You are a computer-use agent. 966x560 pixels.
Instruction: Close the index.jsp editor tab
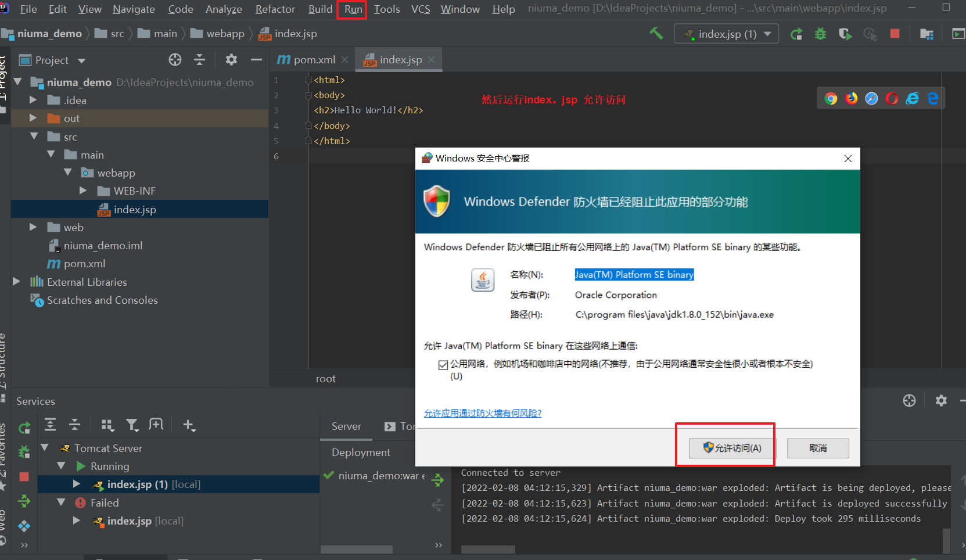pyautogui.click(x=431, y=59)
